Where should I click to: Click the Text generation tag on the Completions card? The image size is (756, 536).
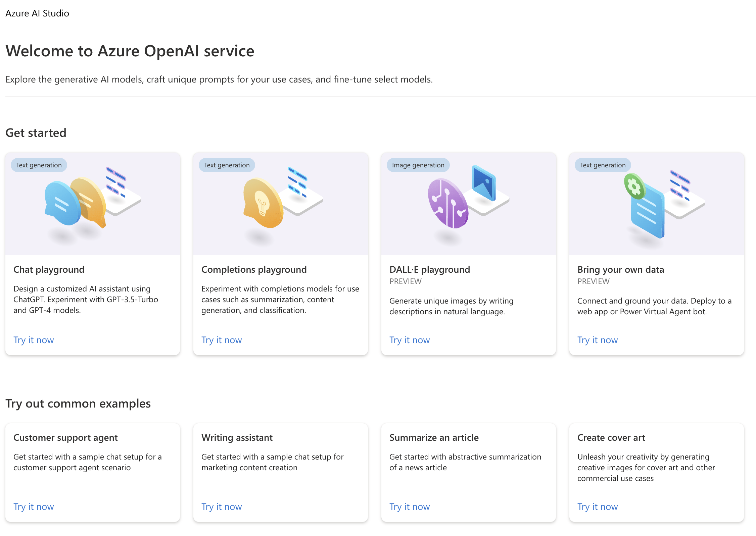(227, 165)
